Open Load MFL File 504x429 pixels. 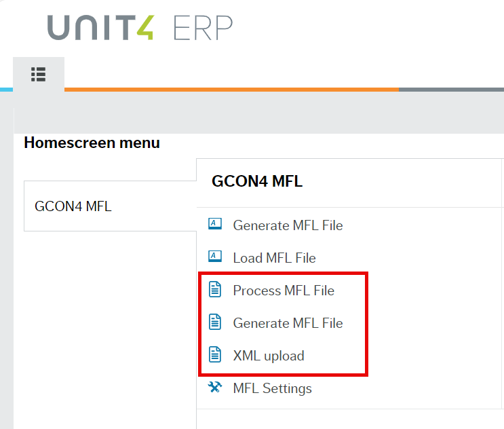tap(274, 258)
